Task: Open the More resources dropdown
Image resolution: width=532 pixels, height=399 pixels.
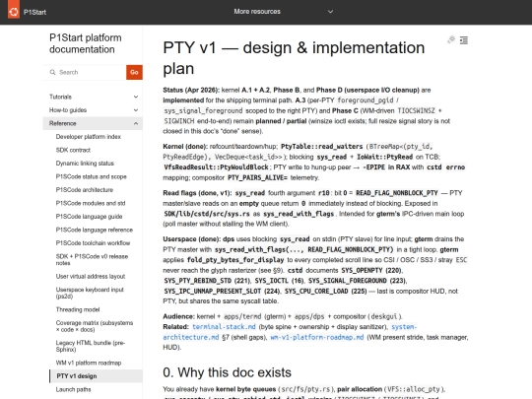Action: 283,12
